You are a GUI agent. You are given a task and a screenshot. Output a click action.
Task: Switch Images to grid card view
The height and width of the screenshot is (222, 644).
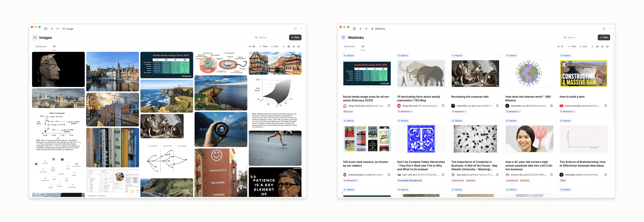[x=294, y=46]
